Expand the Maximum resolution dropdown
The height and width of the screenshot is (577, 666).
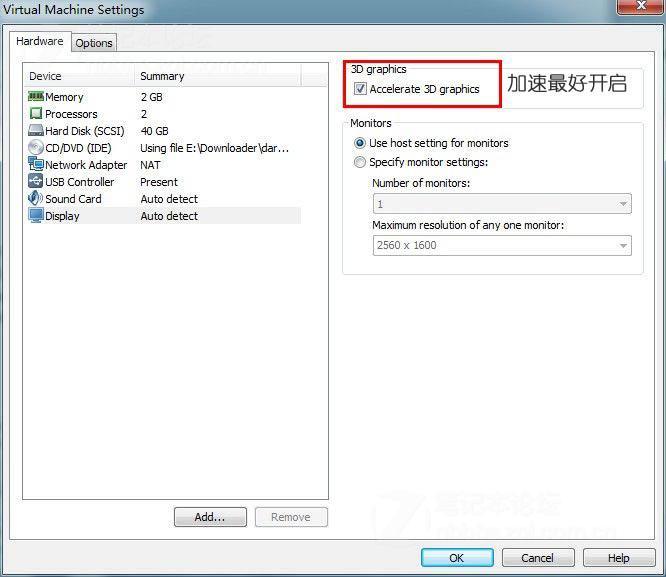point(501,245)
